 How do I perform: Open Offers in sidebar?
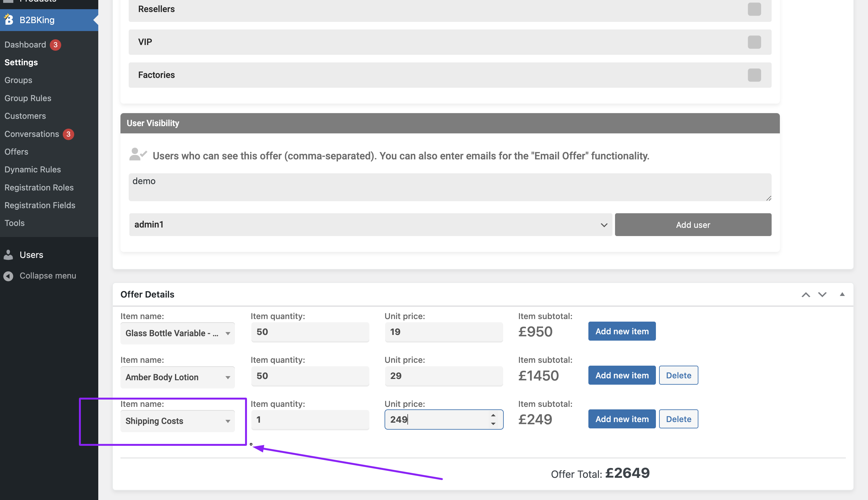[16, 152]
